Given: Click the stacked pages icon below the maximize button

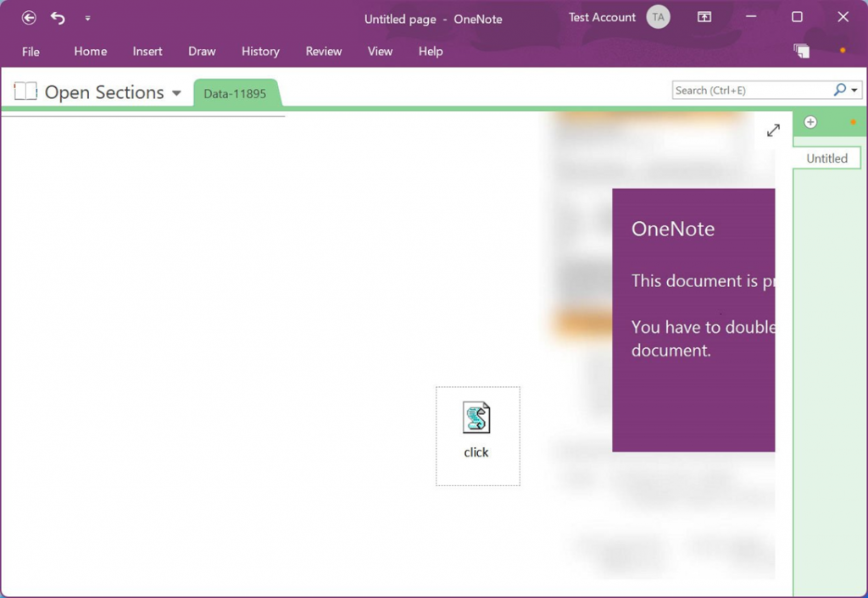Looking at the screenshot, I should (801, 51).
